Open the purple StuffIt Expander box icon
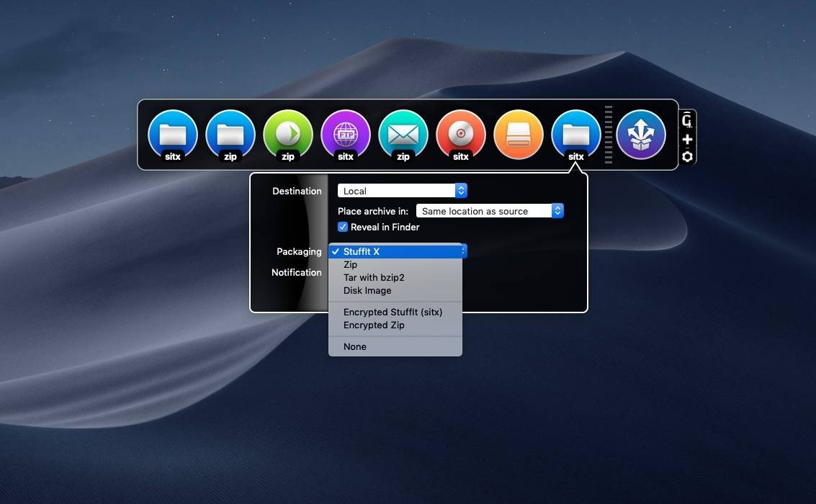 [x=641, y=135]
